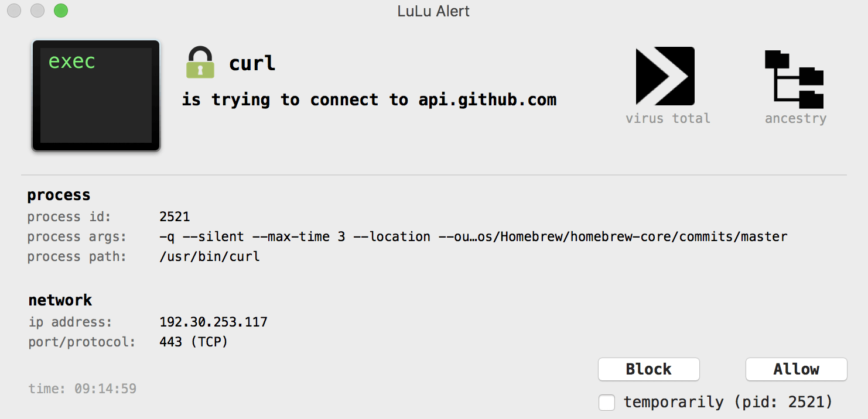Viewport: 868px width, 419px height.
Task: Enable the temporarily checkbox
Action: 607,403
